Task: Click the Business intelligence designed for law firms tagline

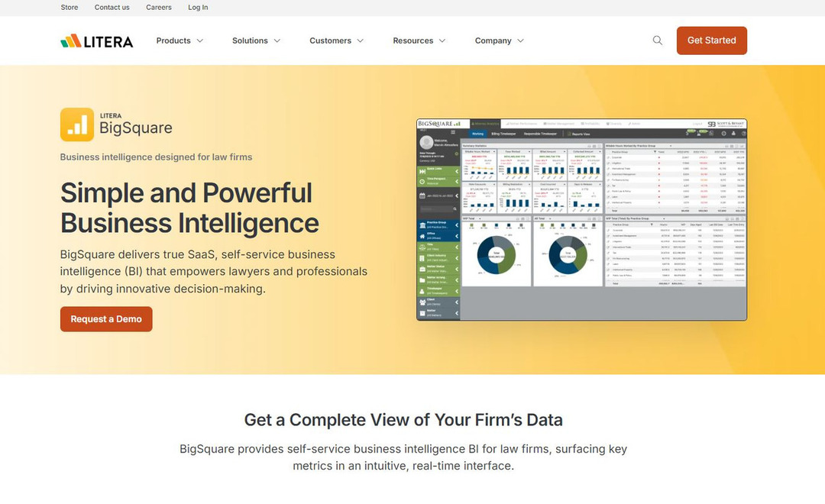Action: coord(157,157)
